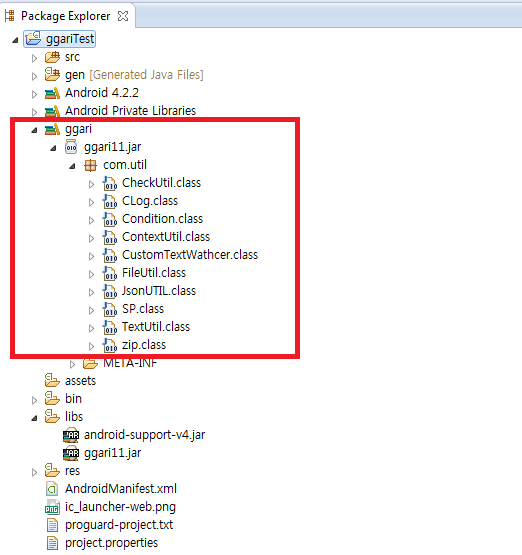This screenshot has height=555, width=522.
Task: Collapse the ggariTest project node
Action: [x=15, y=40]
